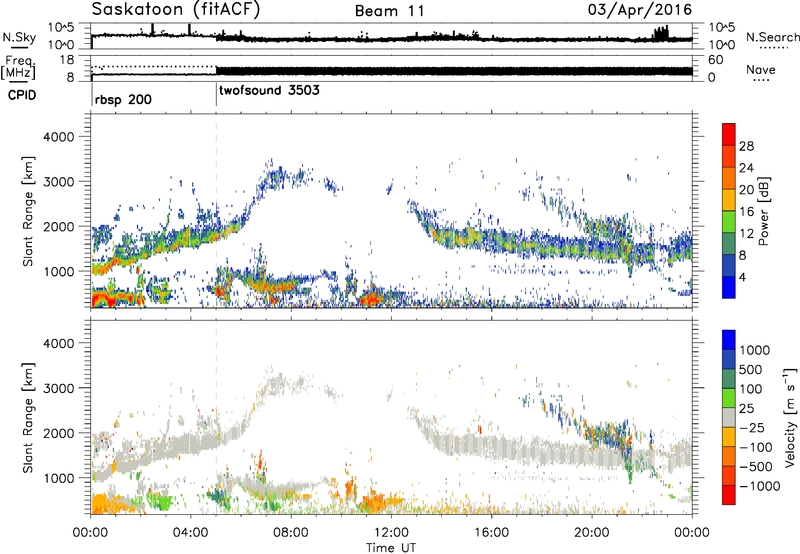Click the "4000" range tick in power panel

coord(58,137)
